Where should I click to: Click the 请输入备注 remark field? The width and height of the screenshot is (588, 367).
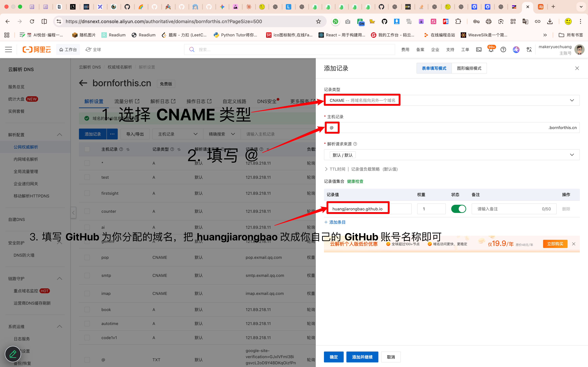point(514,209)
